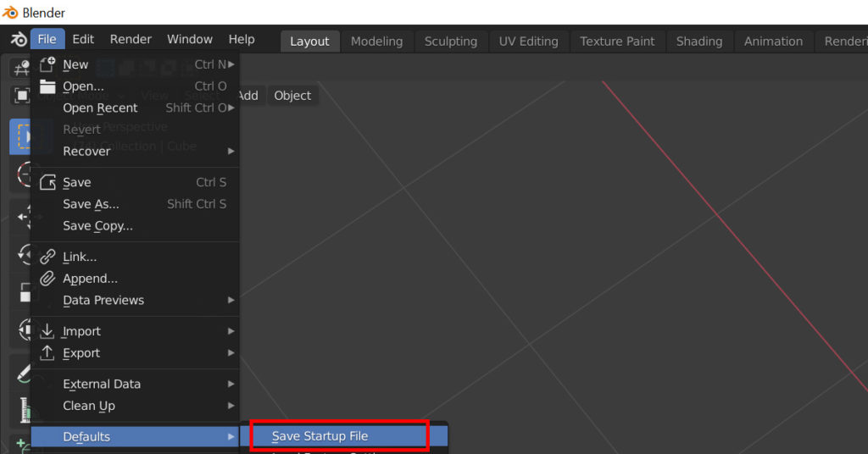Image resolution: width=868 pixels, height=454 pixels.
Task: Click Save Startup File
Action: click(343, 436)
